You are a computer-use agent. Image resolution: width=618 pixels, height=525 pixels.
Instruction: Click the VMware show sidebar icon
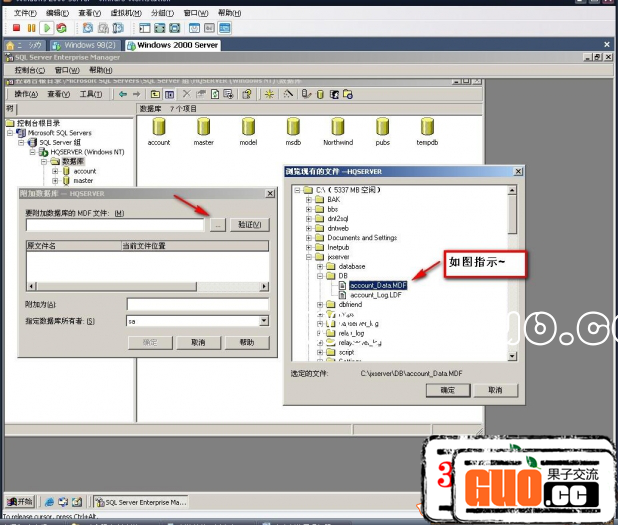click(x=145, y=28)
